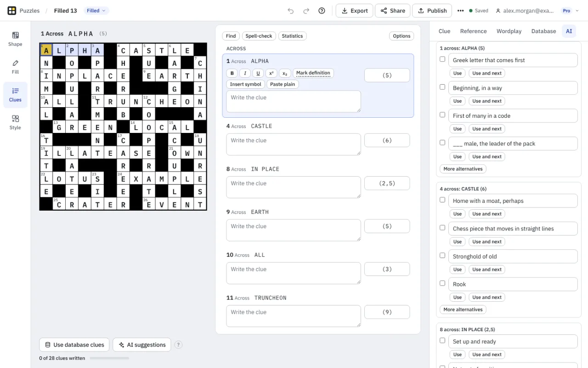Click AI suggestions button
Image resolution: width=588 pixels, height=368 pixels.
pyautogui.click(x=142, y=345)
